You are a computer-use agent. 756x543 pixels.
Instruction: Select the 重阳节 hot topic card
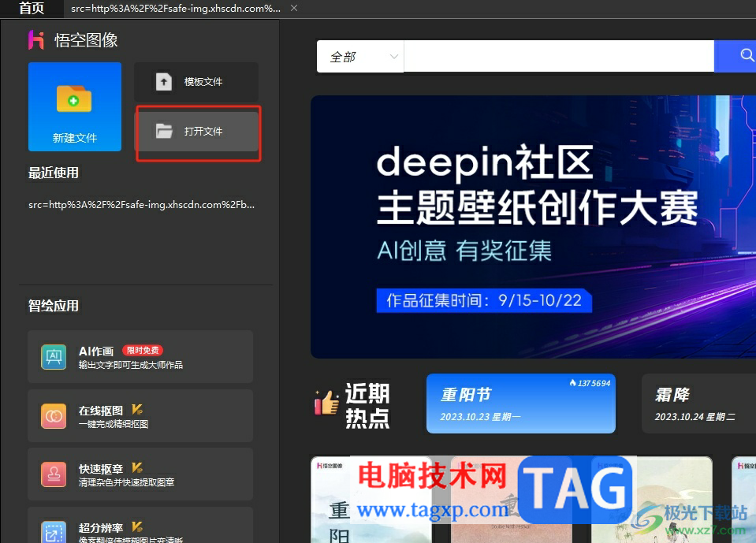coord(521,404)
